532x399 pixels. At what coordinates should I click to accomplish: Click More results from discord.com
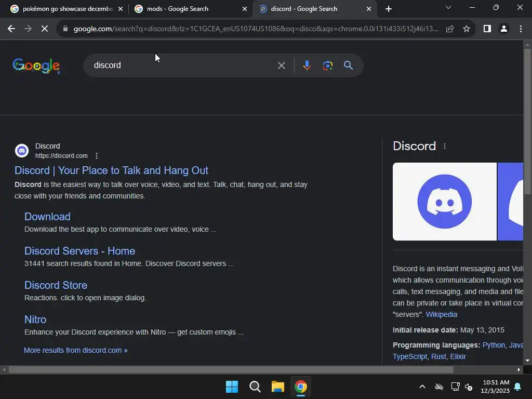76,350
